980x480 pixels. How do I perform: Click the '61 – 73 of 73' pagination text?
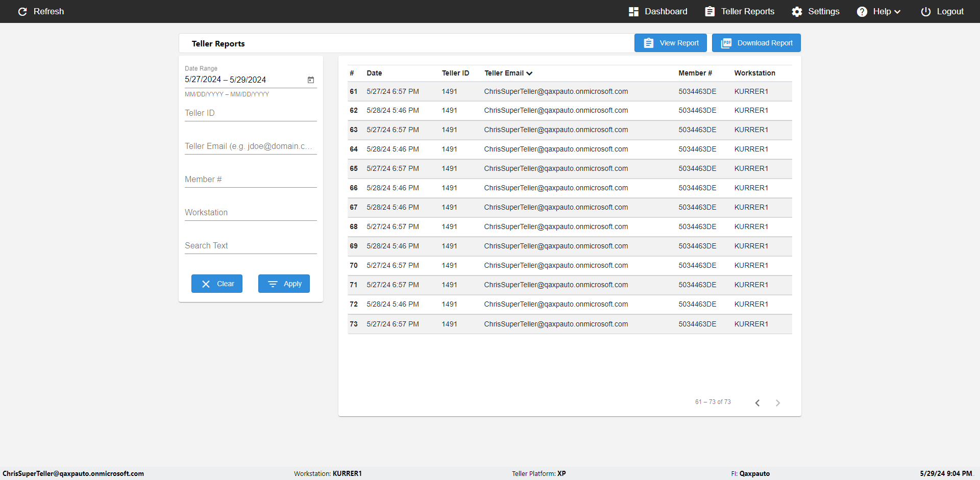click(713, 402)
